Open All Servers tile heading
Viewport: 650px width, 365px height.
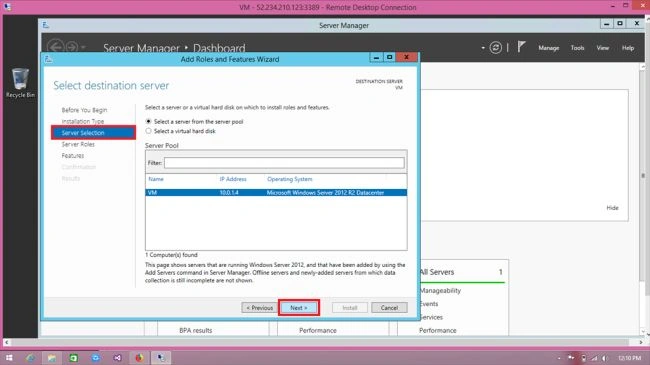point(437,272)
